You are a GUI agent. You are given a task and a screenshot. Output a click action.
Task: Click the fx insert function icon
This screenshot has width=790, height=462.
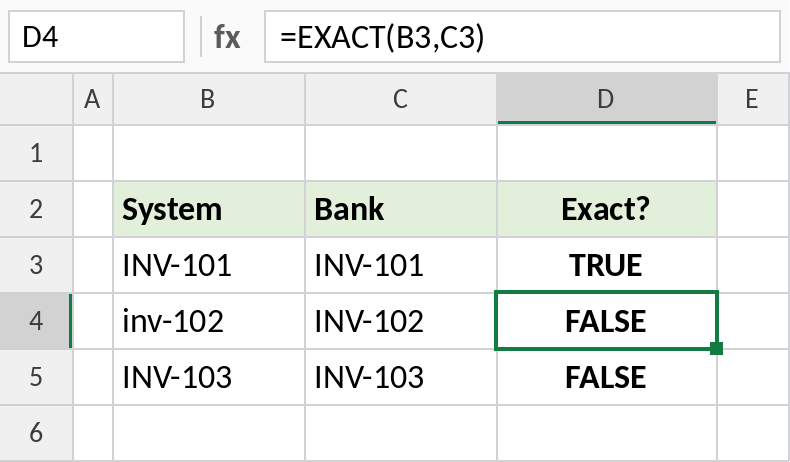pyautogui.click(x=227, y=37)
